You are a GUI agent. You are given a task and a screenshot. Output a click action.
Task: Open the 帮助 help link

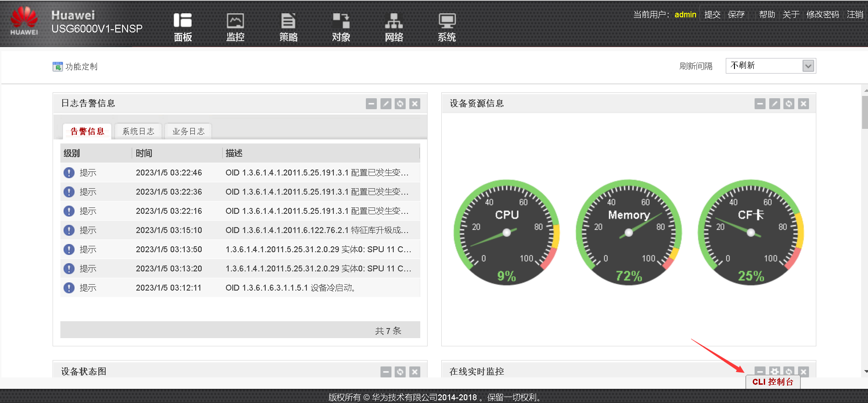pos(767,15)
